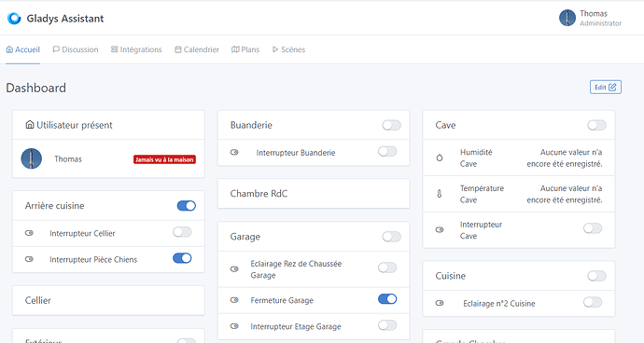This screenshot has width=644, height=343.
Task: Click the house icon beside Utilisateur présent
Action: [x=30, y=124]
